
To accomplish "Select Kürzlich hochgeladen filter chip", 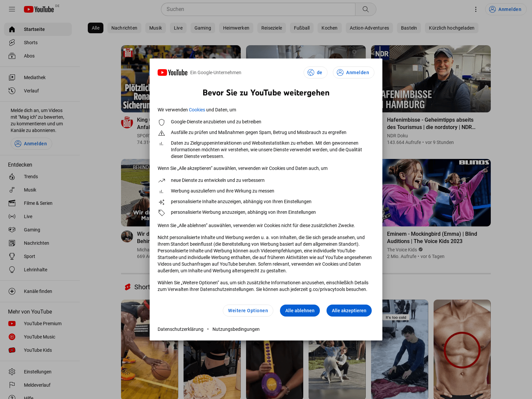I will (452, 28).
